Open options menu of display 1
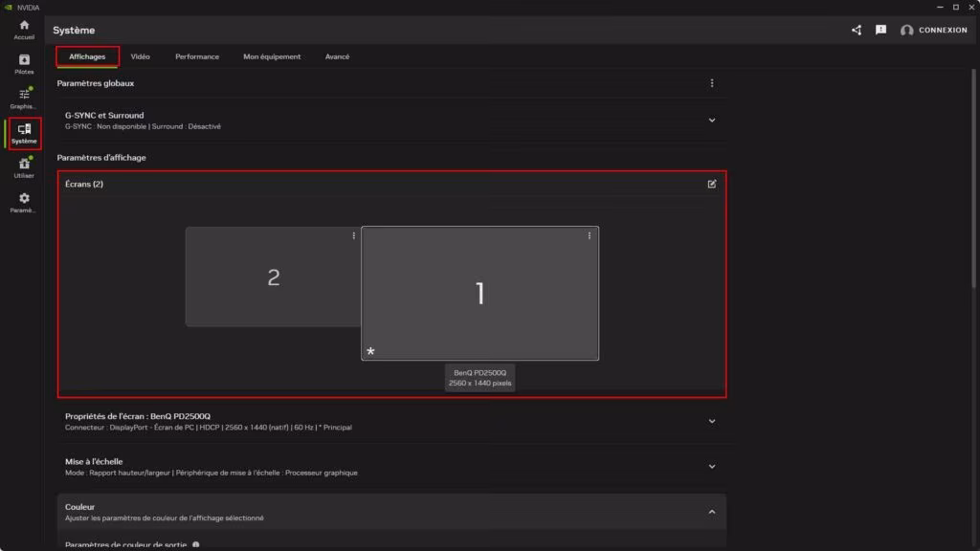 coord(589,235)
